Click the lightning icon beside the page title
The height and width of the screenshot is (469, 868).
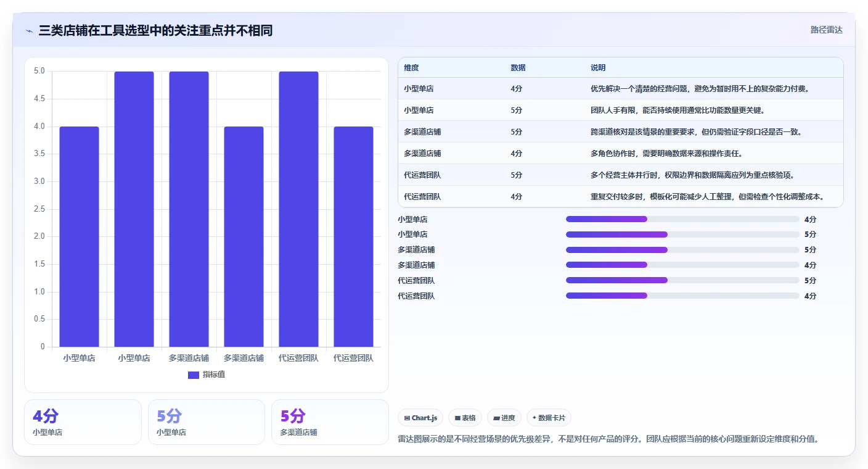coord(30,31)
